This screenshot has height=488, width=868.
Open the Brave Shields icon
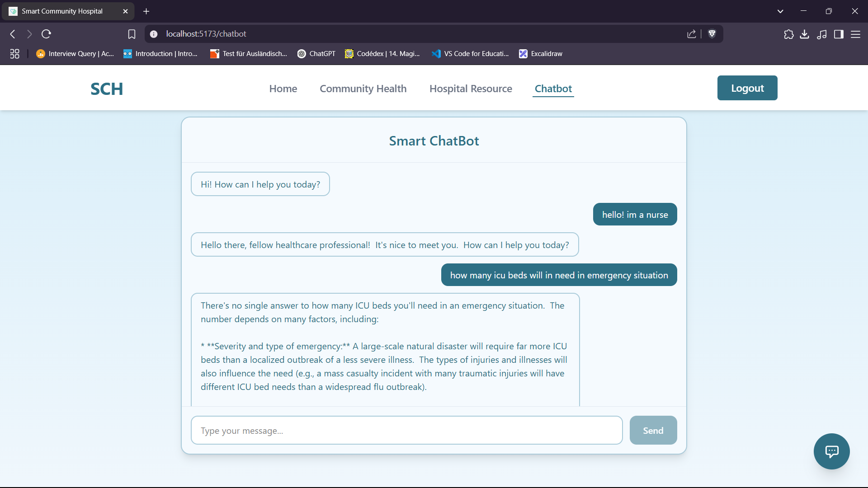[712, 34]
